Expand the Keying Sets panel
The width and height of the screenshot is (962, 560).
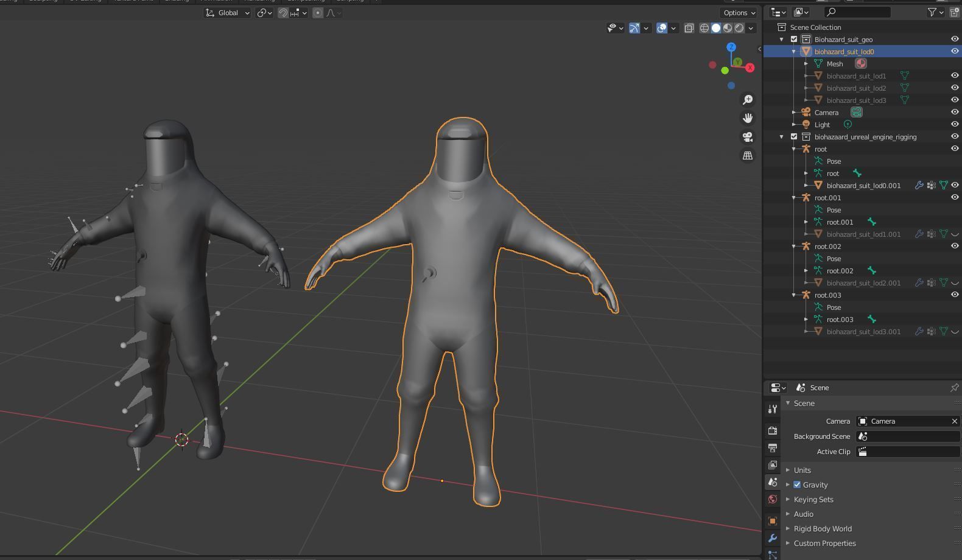[x=813, y=499]
